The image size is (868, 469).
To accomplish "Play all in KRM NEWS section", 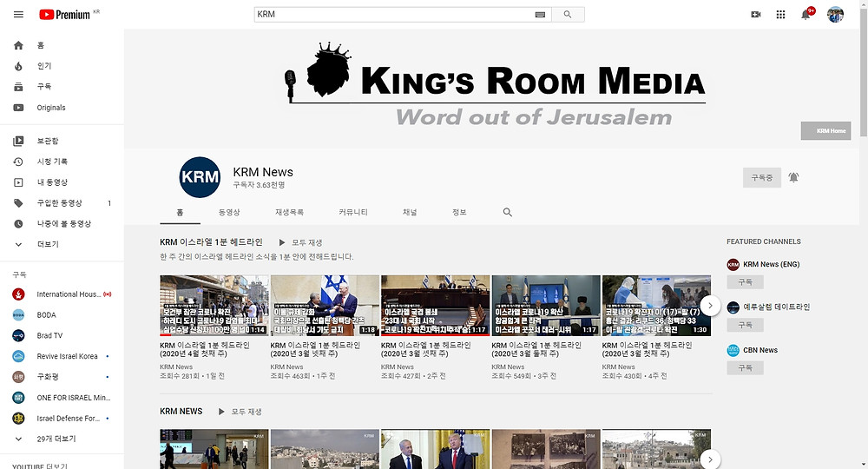I will [240, 412].
